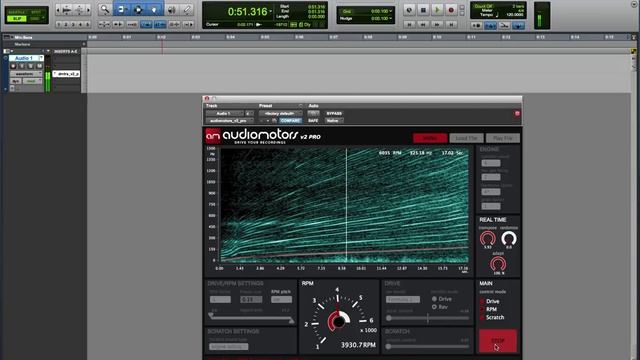Select Drive control mode in MAIN
Screen dimensions: 640x360
[482, 301]
